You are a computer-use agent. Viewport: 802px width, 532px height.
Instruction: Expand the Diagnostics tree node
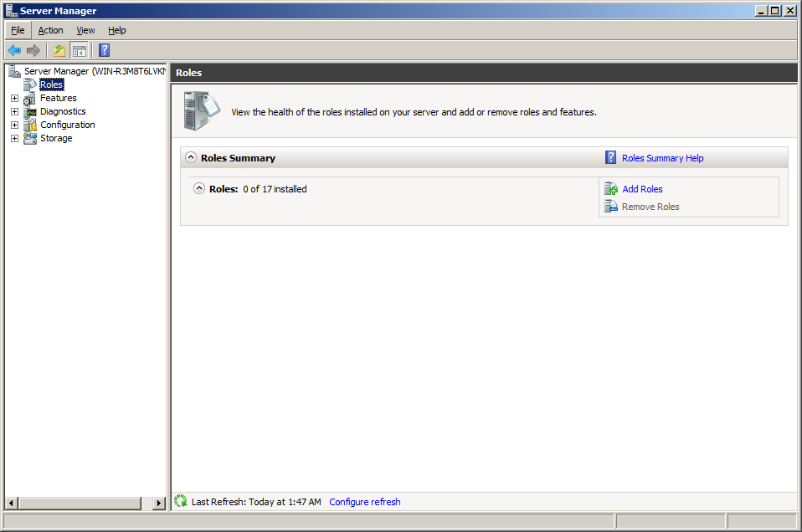tap(14, 111)
